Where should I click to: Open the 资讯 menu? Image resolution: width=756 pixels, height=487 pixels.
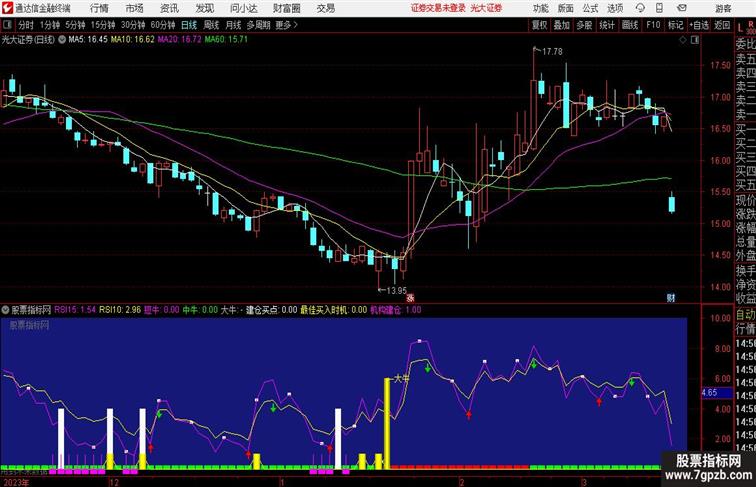click(169, 8)
